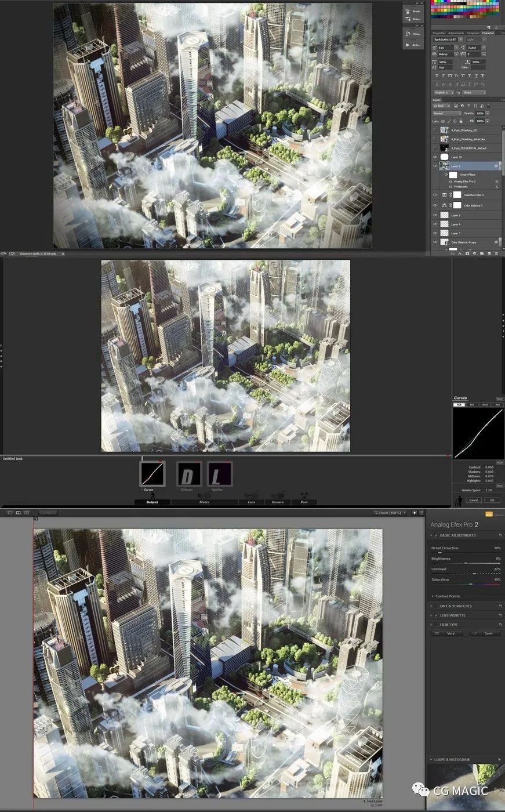Click the Curves tool thumbnail in looks chain

tap(152, 474)
